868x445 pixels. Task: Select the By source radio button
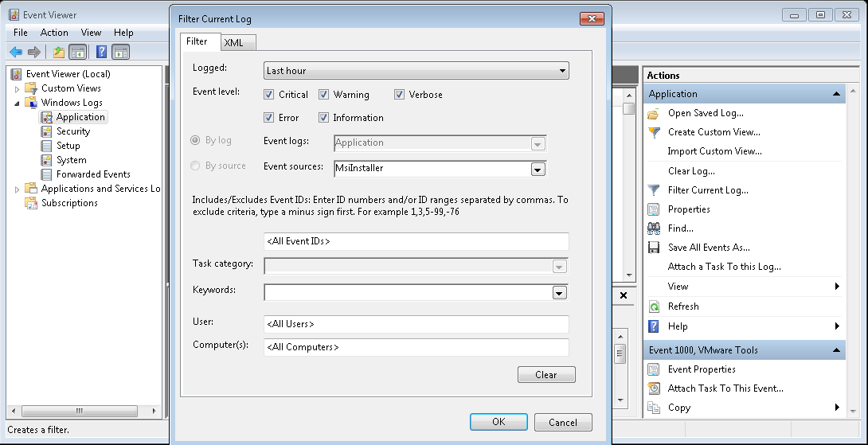195,166
